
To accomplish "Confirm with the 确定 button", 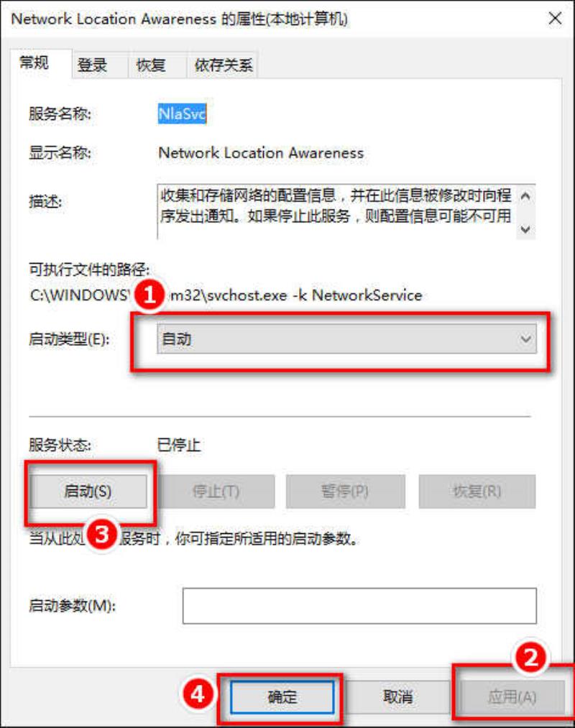I will (x=282, y=696).
